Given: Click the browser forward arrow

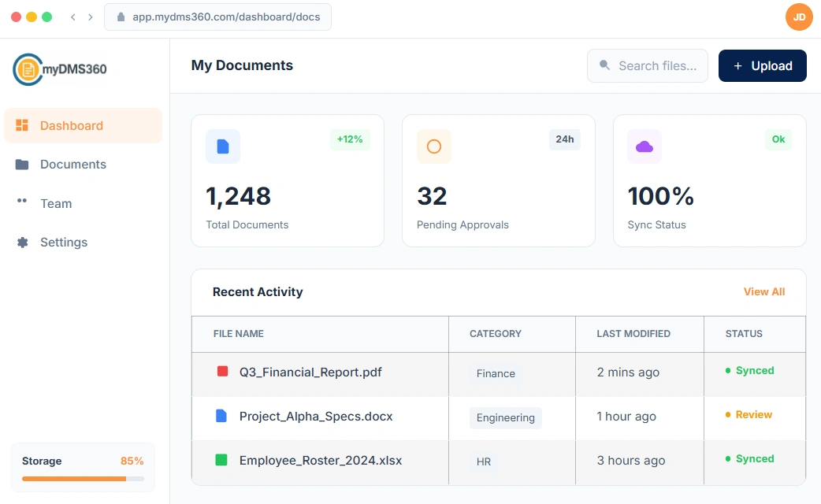Looking at the screenshot, I should click(91, 17).
